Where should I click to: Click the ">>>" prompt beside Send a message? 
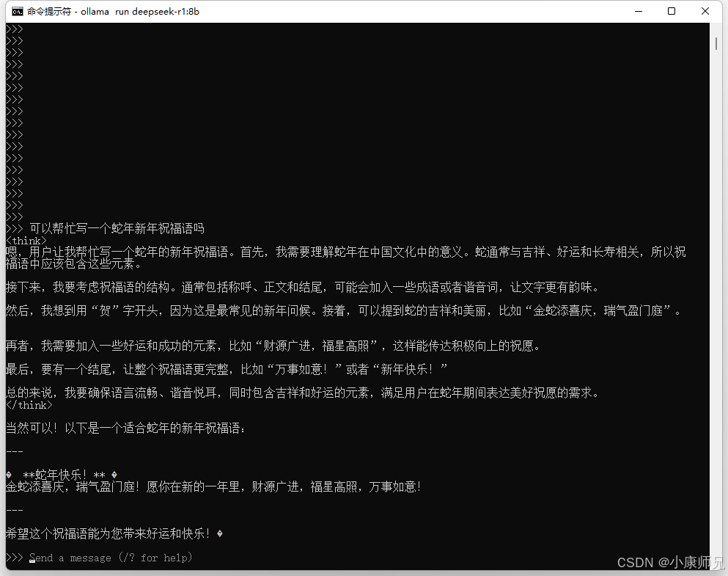tap(13, 558)
